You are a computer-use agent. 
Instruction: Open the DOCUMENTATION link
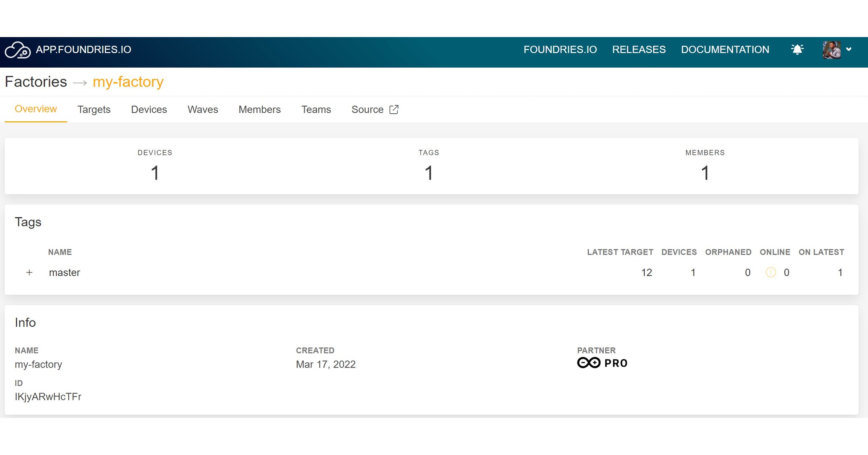click(725, 49)
